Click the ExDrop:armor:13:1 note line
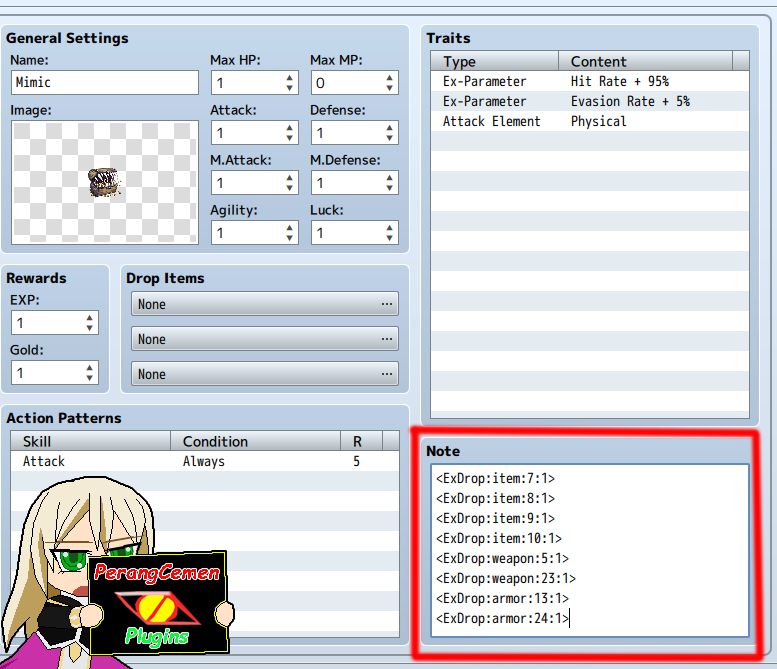The width and height of the screenshot is (777, 669). point(502,599)
